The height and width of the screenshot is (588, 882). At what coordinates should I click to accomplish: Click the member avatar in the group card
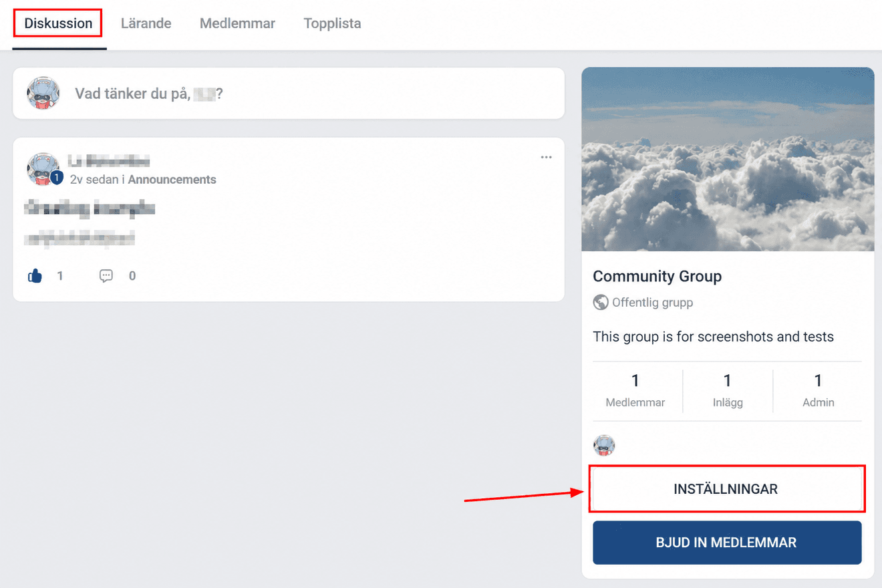[604, 445]
